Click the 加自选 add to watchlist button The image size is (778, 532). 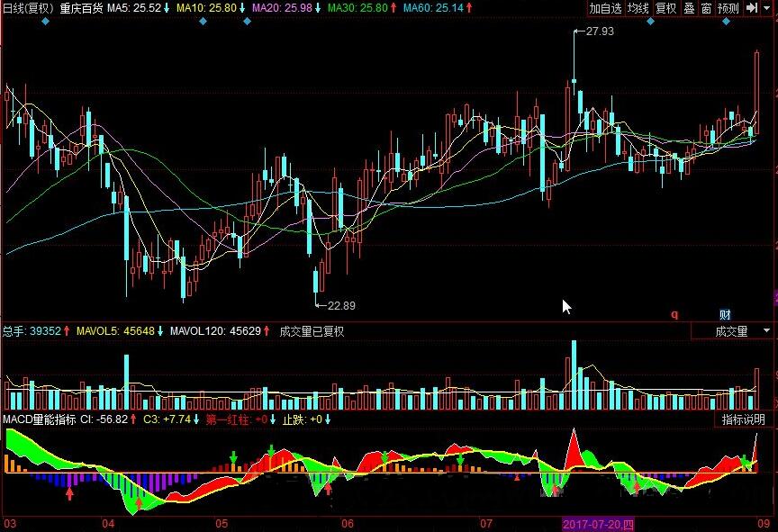click(605, 8)
